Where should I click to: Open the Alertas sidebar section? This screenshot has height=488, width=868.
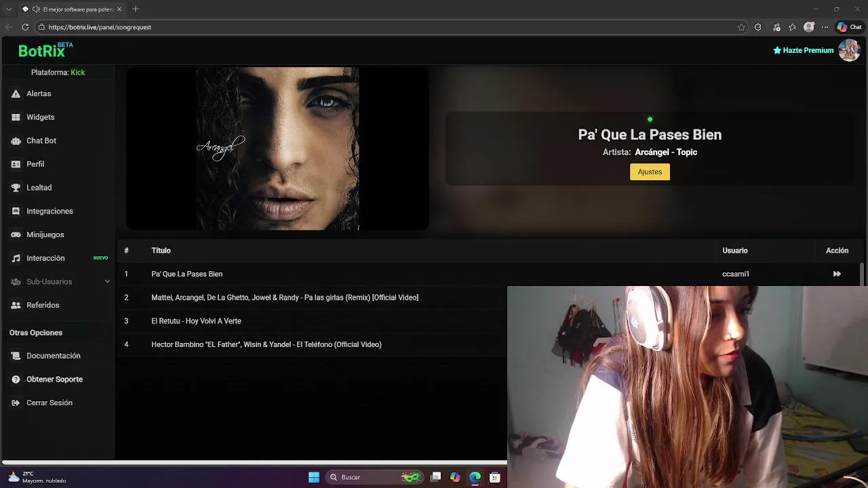39,94
